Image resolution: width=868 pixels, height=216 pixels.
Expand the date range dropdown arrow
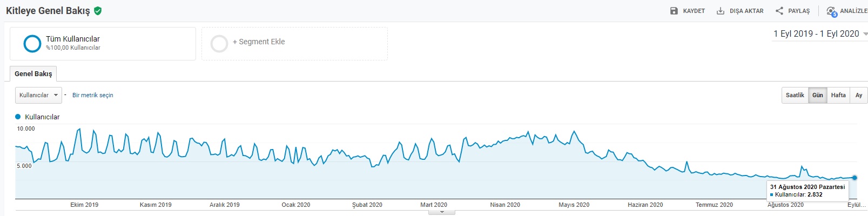click(865, 34)
